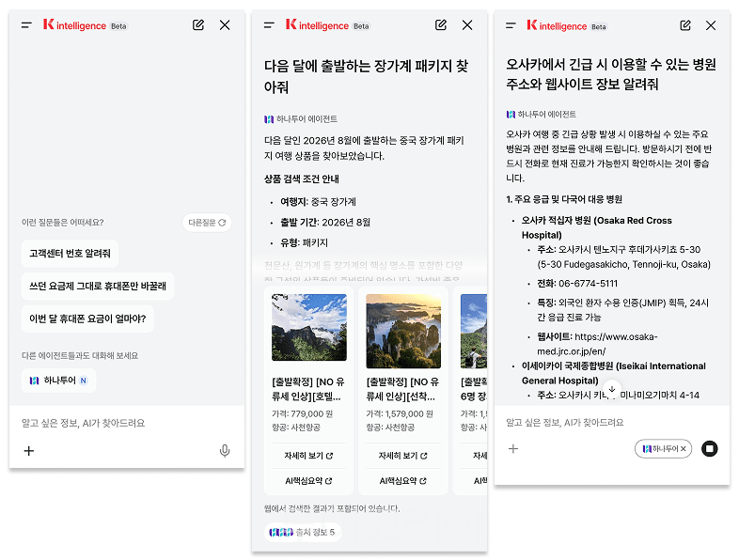739x560 pixels.
Task: Click 자세히 보기 for 1,579,000원 package
Action: pos(403,456)
